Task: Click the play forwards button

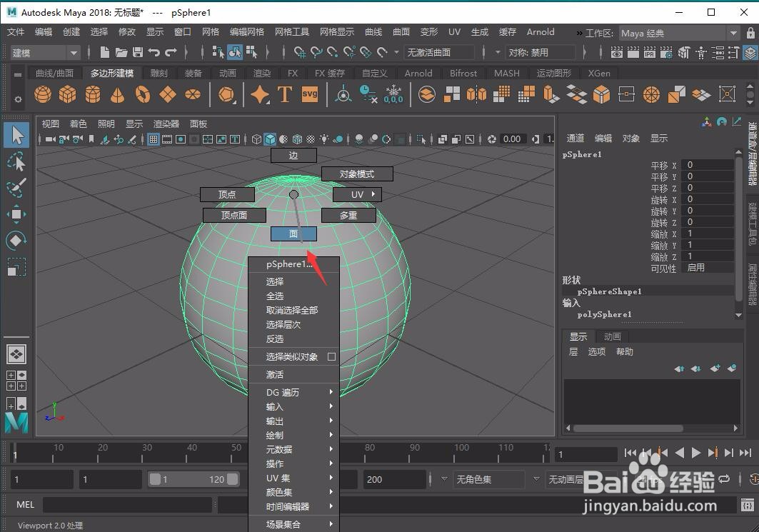Action: [x=695, y=453]
